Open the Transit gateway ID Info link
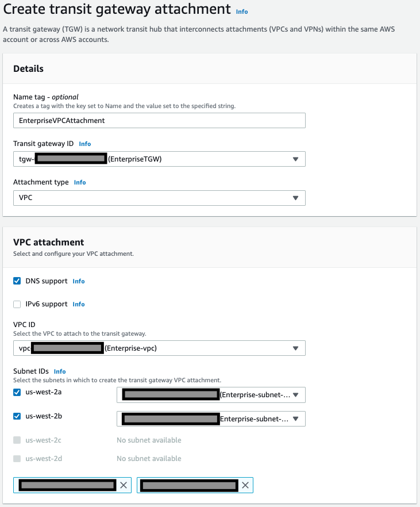This screenshot has height=507, width=420. tap(84, 144)
